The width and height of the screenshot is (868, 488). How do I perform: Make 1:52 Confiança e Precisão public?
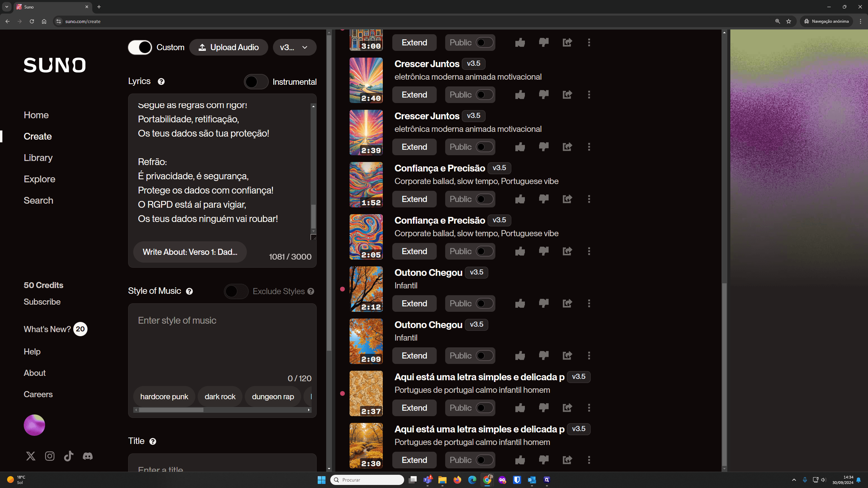click(x=484, y=199)
